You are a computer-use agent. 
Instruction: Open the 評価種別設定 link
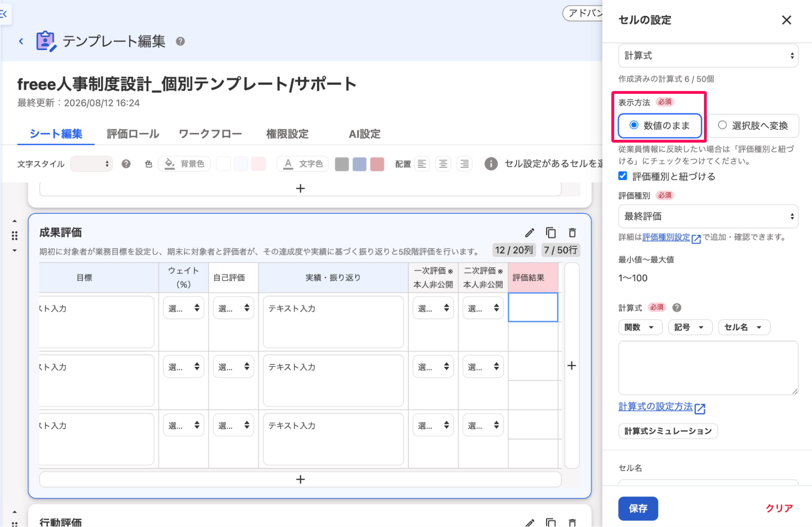coord(666,237)
